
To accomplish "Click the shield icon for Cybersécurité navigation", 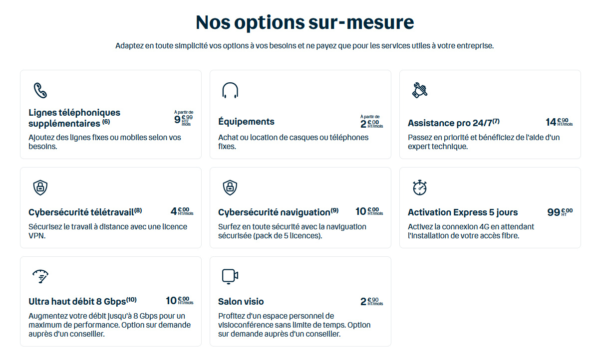I will (x=230, y=187).
